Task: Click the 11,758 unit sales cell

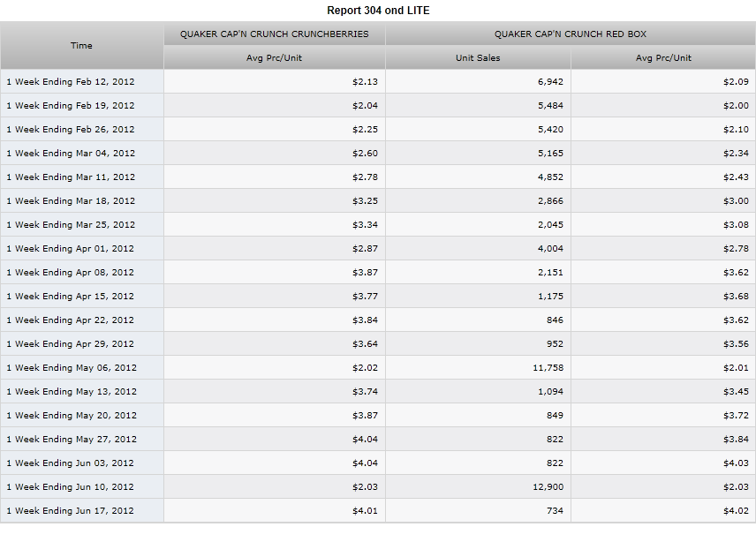Action: point(478,367)
